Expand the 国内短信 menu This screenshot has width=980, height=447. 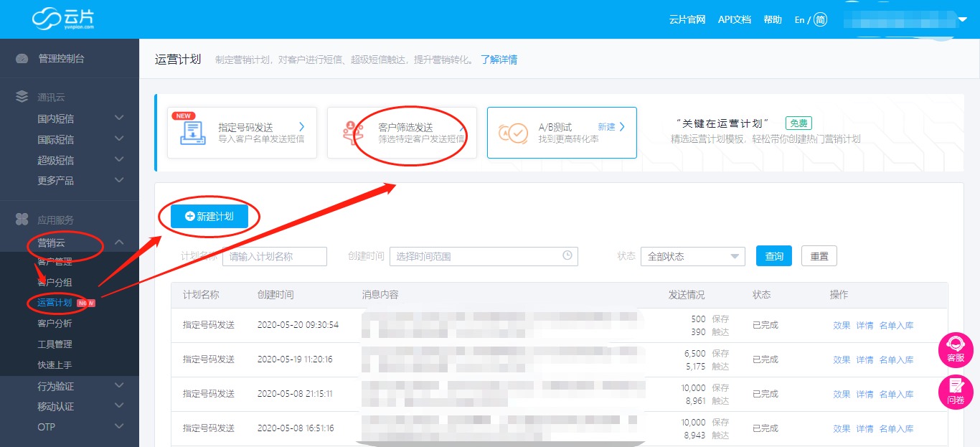click(119, 118)
